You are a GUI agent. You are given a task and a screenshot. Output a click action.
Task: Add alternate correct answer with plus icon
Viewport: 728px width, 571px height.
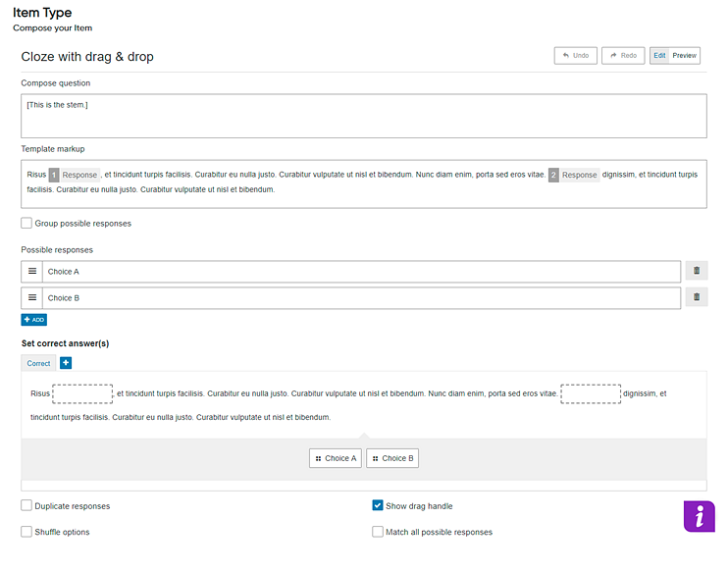[66, 363]
